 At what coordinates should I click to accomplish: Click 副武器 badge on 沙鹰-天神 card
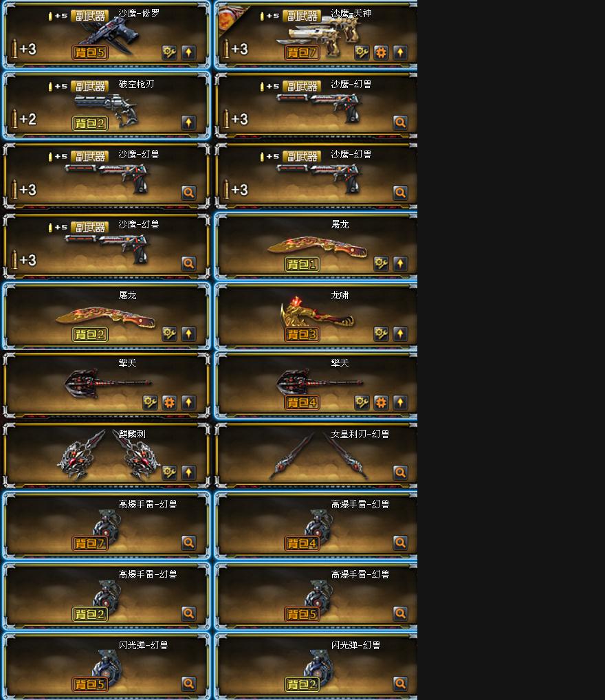tap(302, 16)
